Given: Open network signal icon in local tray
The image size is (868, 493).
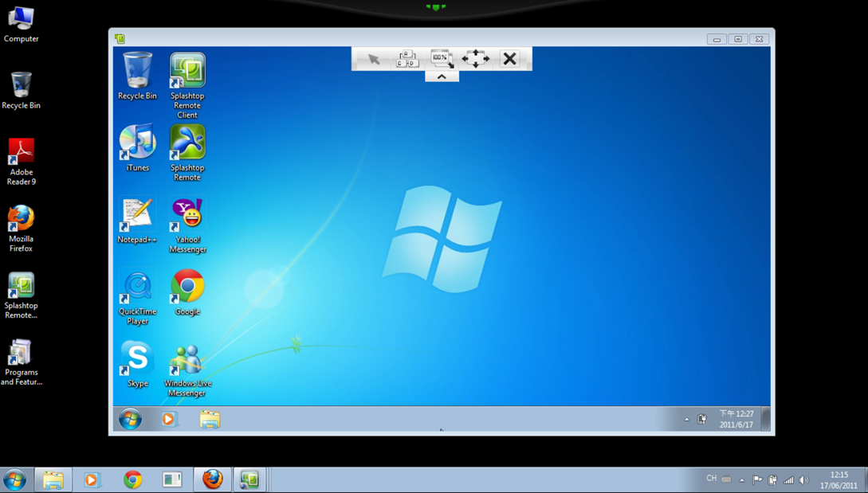Looking at the screenshot, I should pyautogui.click(x=788, y=479).
